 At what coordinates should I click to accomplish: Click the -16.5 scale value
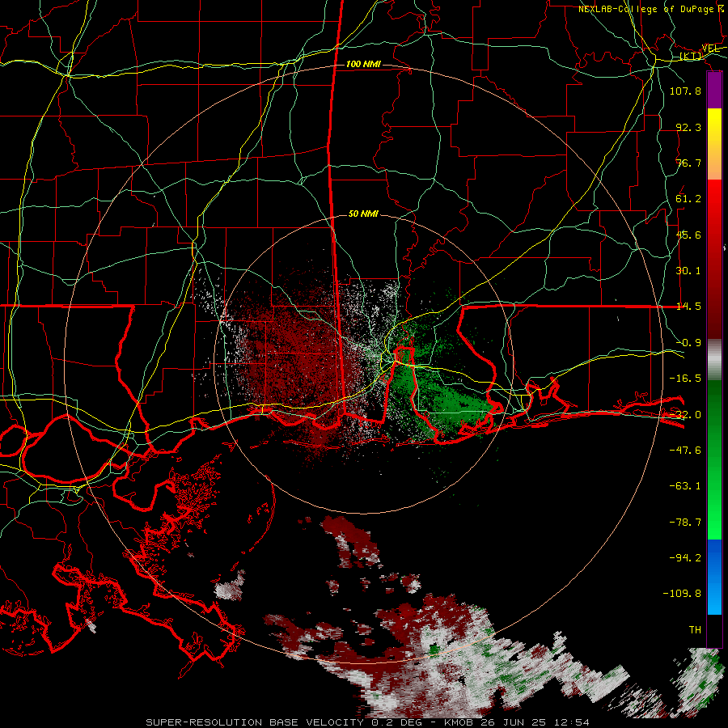pyautogui.click(x=685, y=379)
